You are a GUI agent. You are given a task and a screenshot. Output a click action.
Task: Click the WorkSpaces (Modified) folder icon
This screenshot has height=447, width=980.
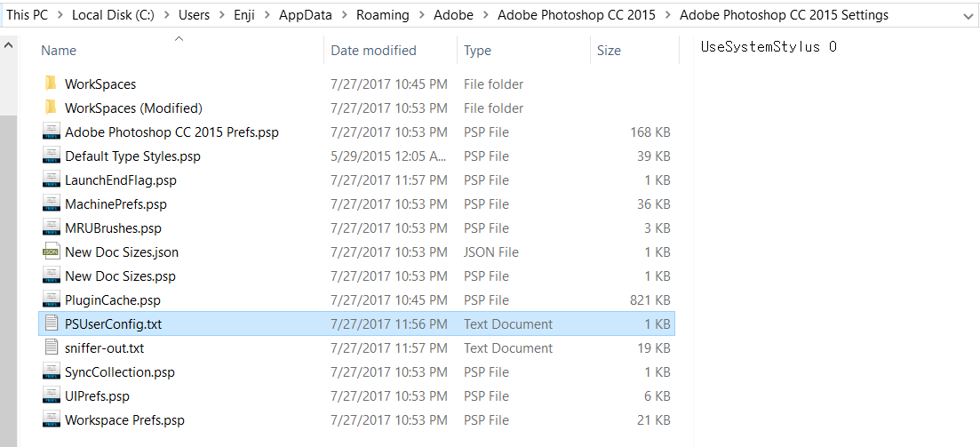[x=52, y=108]
